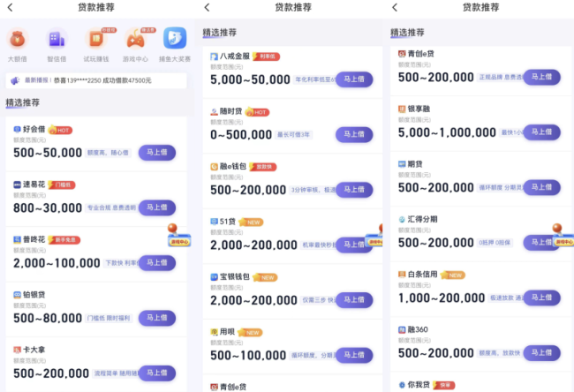Tap 马上借 in the 用呗 row
The width and height of the screenshot is (574, 392).
click(354, 355)
